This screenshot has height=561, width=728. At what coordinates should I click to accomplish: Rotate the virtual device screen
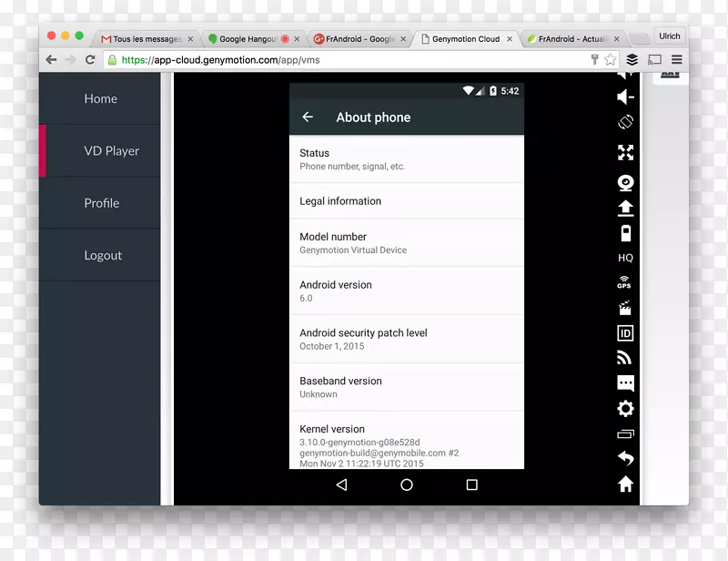click(x=625, y=121)
